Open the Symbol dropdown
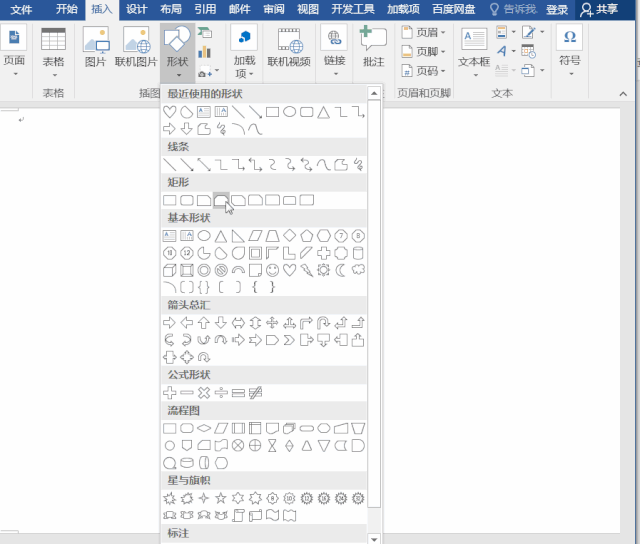This screenshot has height=544, width=640. point(570,51)
